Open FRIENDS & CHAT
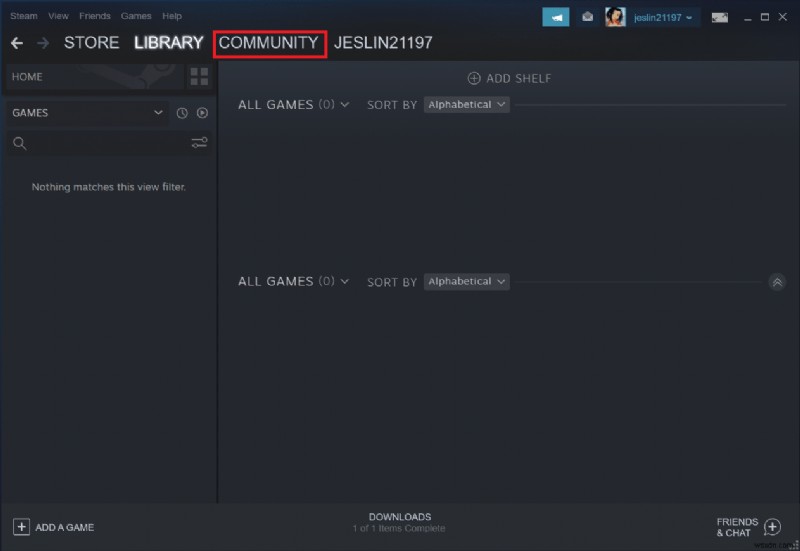The image size is (800, 551). pos(737,527)
